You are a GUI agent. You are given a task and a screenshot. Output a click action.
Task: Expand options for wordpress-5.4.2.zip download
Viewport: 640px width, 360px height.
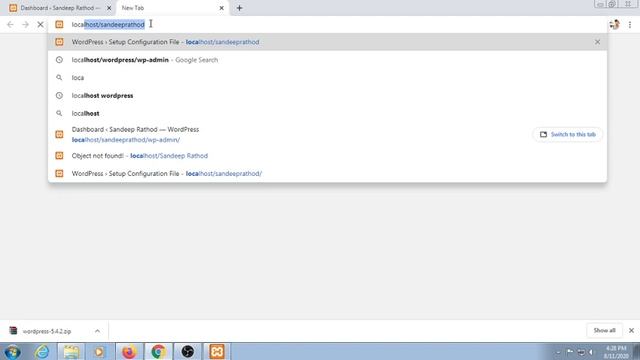tap(97, 331)
